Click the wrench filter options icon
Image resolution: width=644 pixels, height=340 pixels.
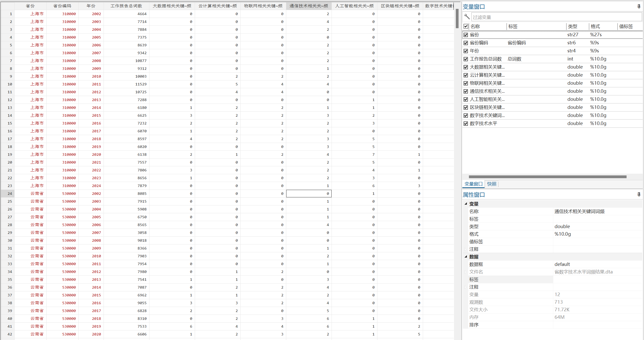pos(467,17)
